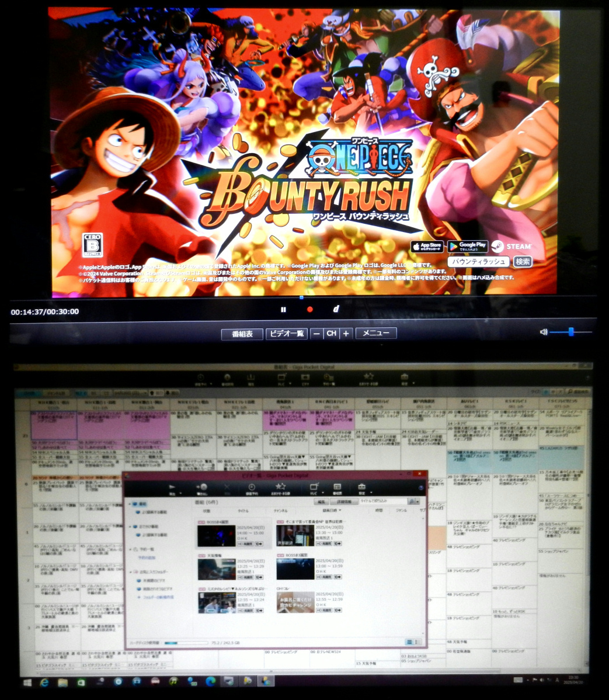Switch to the previous channel with minus
Viewport: 609px width, 700px height.
[316, 334]
